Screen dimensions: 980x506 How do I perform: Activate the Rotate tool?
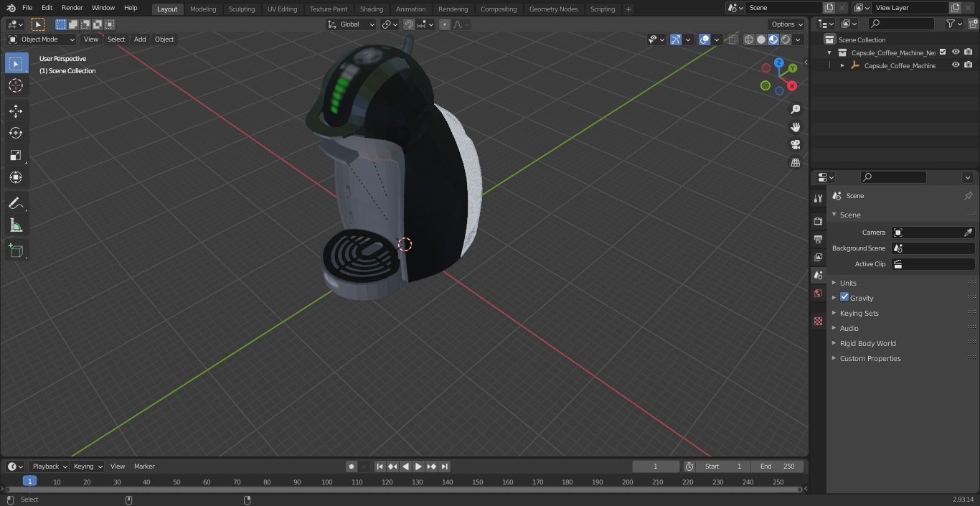coord(16,133)
